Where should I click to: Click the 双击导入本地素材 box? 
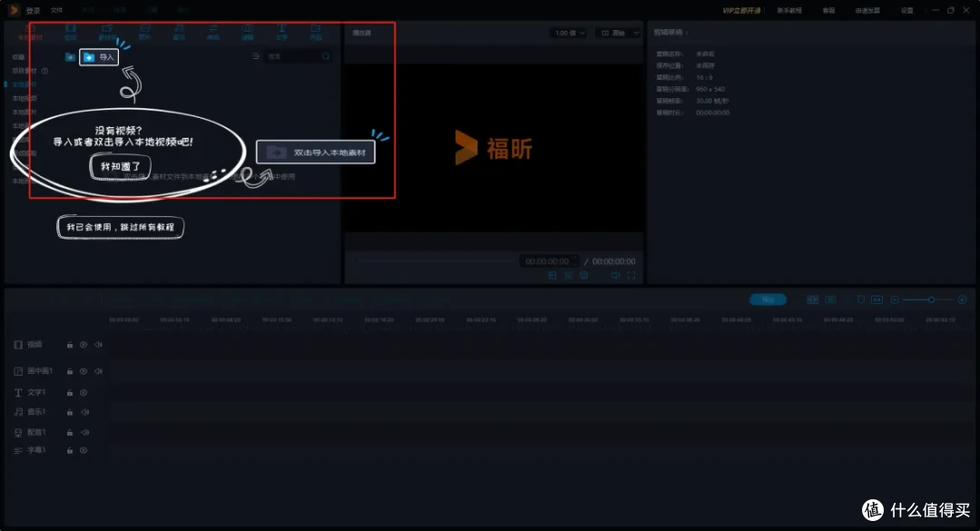coord(316,152)
